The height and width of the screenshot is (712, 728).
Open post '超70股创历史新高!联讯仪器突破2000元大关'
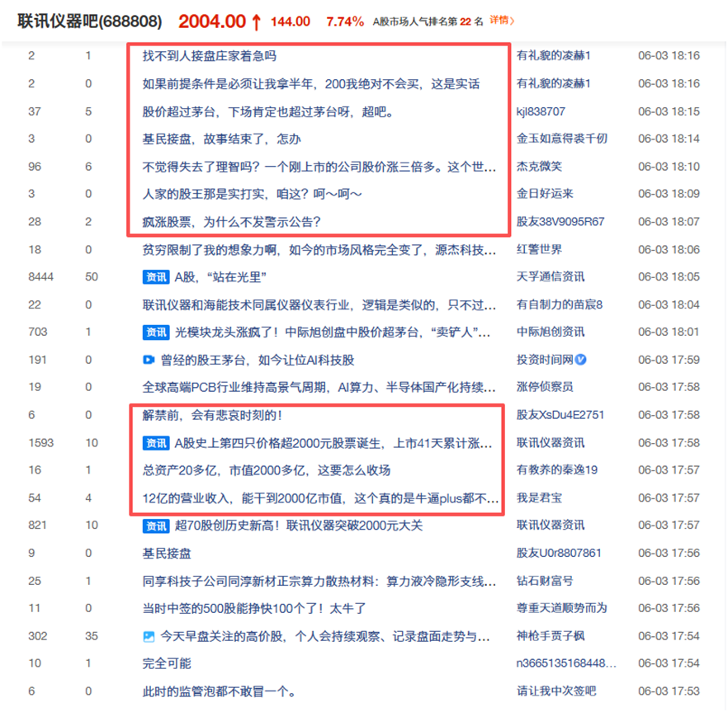pyautogui.click(x=299, y=526)
